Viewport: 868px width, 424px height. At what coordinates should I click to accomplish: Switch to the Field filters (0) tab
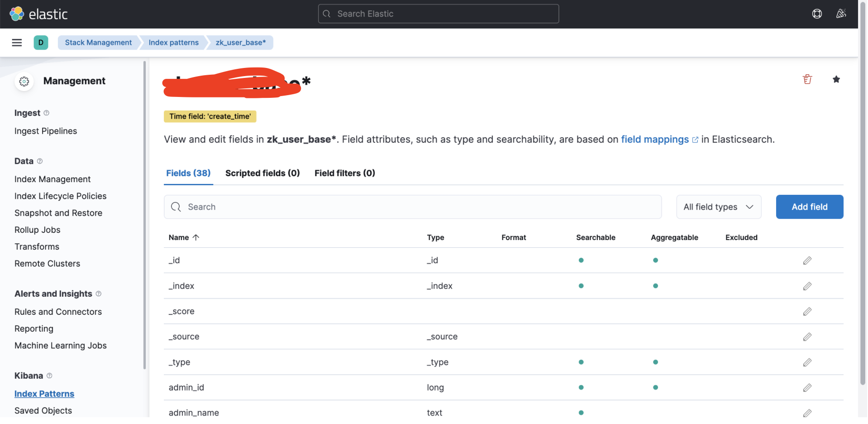coord(345,173)
